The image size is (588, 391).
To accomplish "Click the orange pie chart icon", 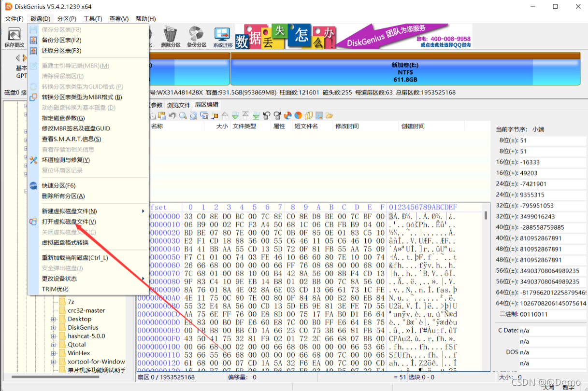I will [x=298, y=116].
